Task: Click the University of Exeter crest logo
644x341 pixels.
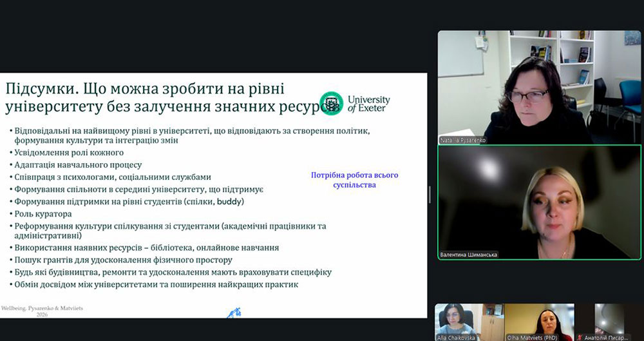Action: (x=332, y=103)
